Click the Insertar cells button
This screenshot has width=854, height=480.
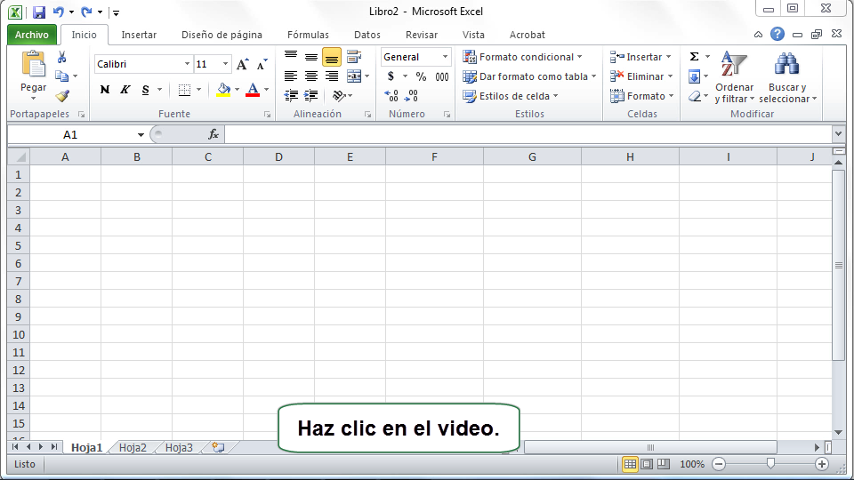tap(640, 57)
